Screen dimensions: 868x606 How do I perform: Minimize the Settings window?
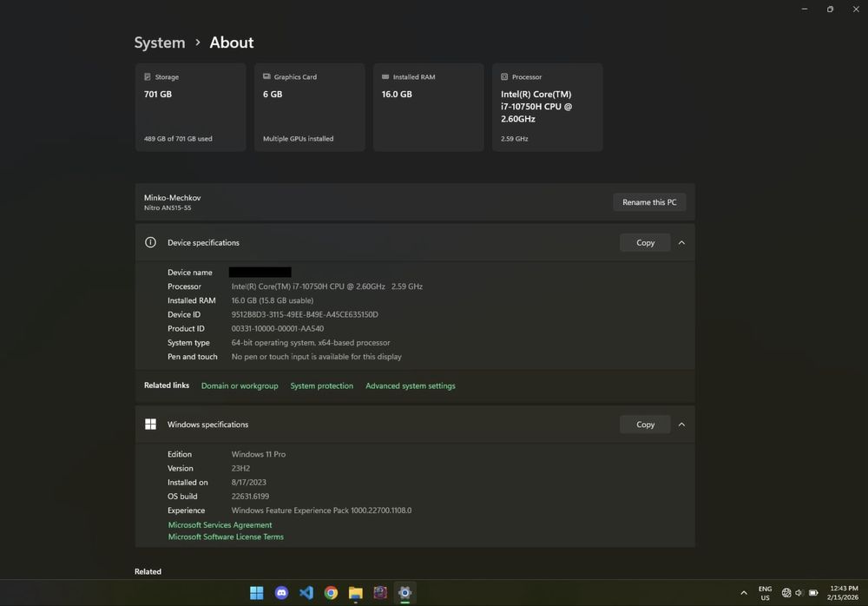point(805,9)
